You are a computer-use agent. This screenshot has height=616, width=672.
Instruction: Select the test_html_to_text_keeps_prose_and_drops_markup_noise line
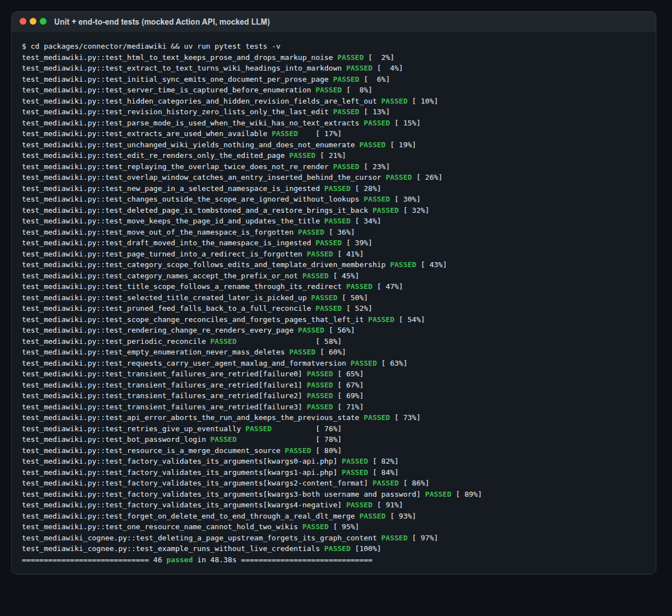coord(208,58)
